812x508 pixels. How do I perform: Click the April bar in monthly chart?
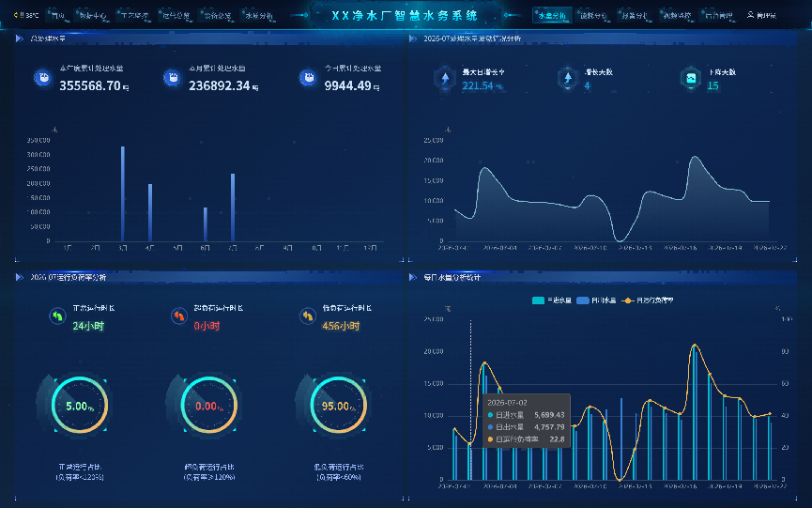tap(150, 213)
